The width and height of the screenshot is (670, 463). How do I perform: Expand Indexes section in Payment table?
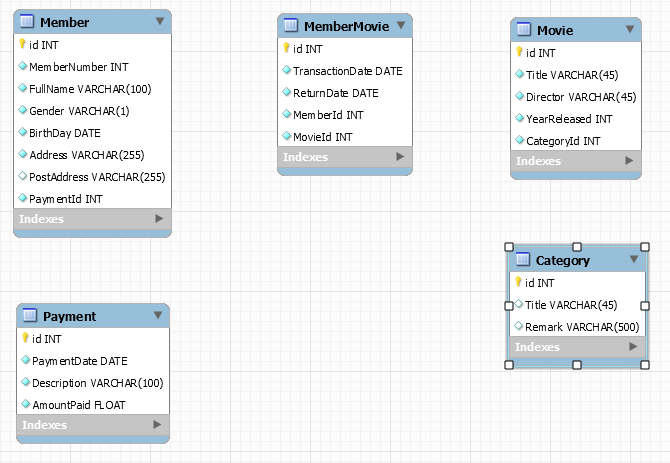click(157, 425)
